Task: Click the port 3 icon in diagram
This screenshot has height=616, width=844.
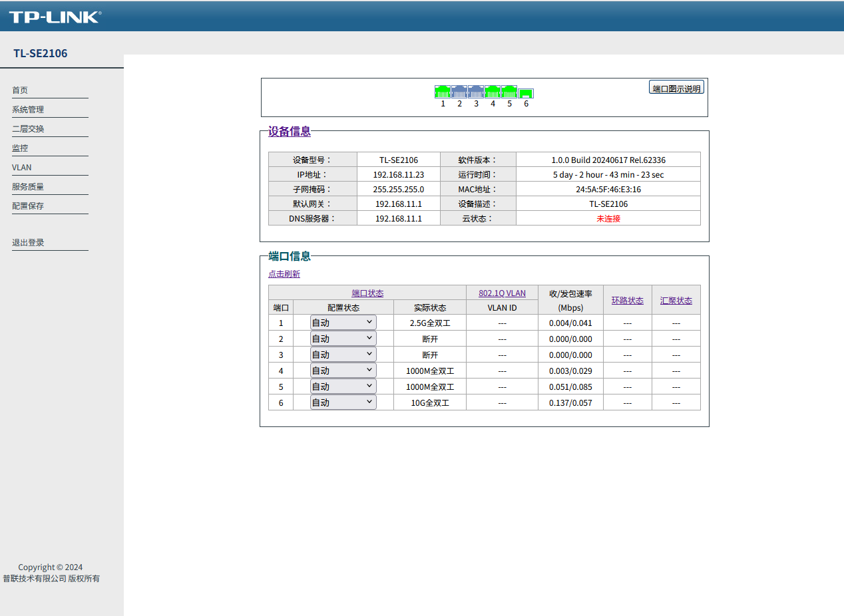Action: [x=476, y=92]
